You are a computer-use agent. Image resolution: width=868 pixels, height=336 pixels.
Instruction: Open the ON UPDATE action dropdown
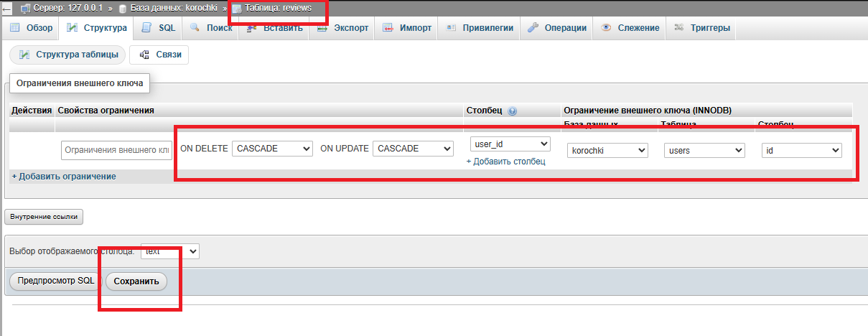pos(413,149)
